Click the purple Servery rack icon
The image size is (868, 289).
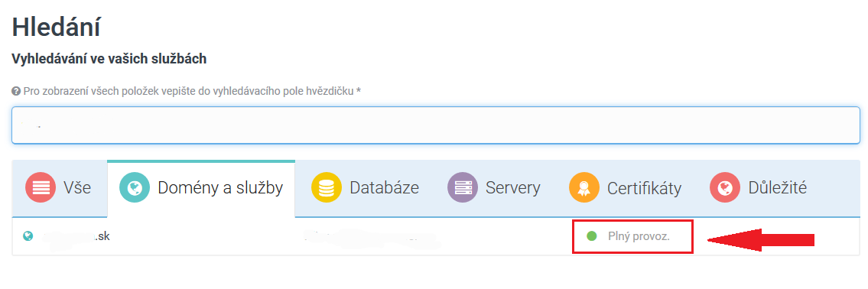tap(463, 187)
